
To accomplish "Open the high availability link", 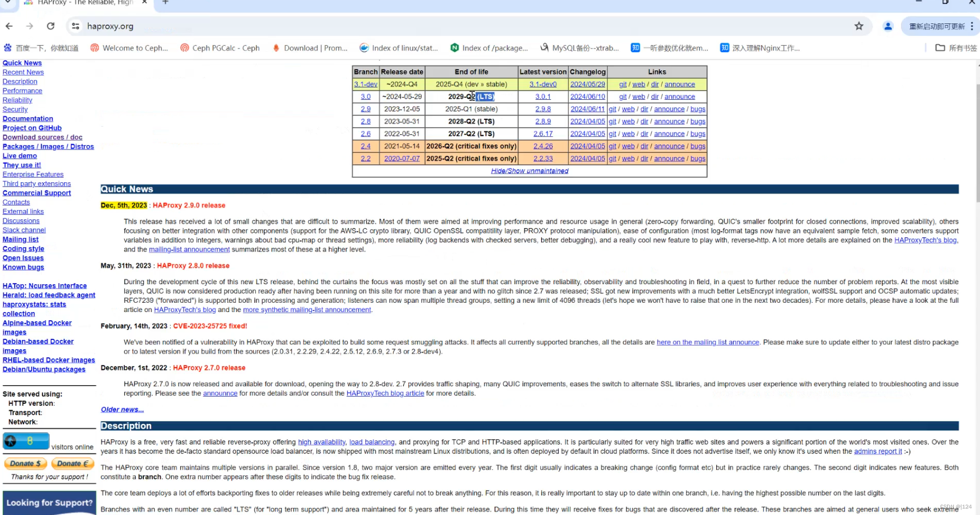I will (322, 442).
